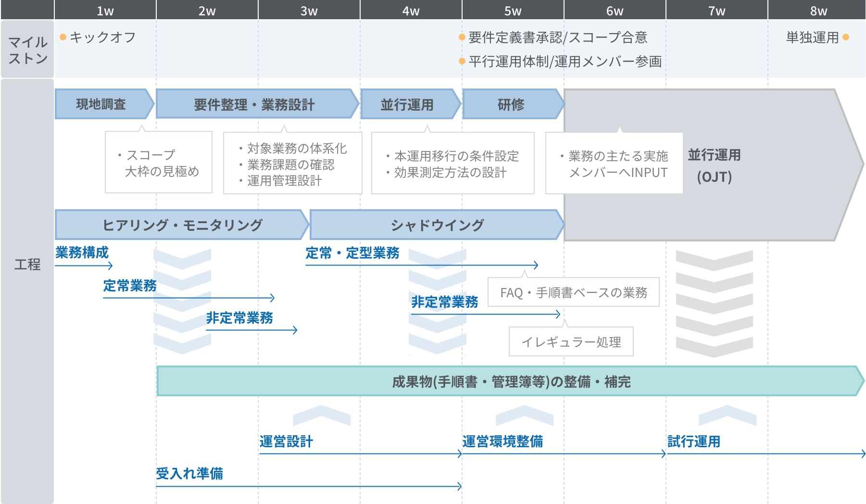Select the 現地調査 phase arrow
Viewport: 866px width, 504px height.
tap(105, 104)
